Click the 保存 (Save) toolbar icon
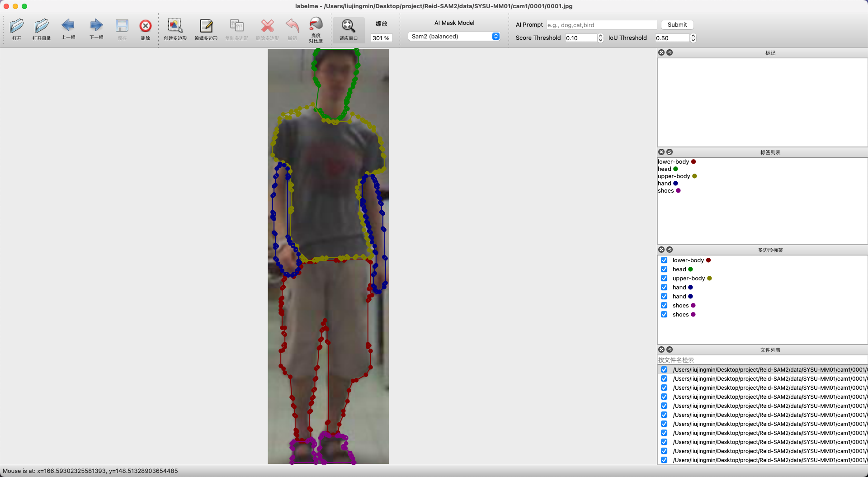This screenshot has height=477, width=868. point(122,26)
